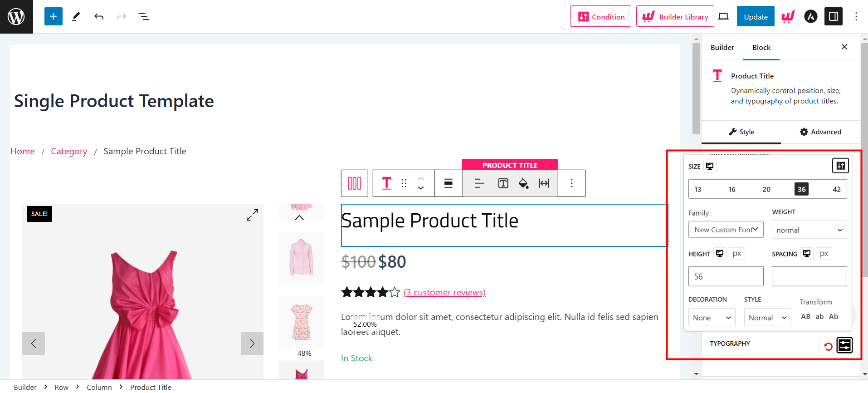Open the block alignment toolbar option

(449, 183)
